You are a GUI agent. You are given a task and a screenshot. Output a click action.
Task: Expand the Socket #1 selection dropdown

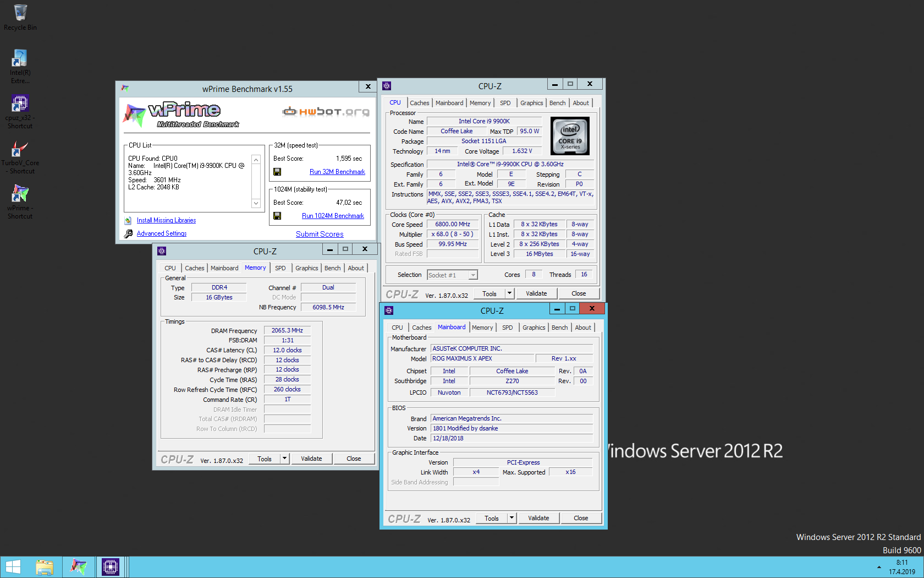pos(473,275)
